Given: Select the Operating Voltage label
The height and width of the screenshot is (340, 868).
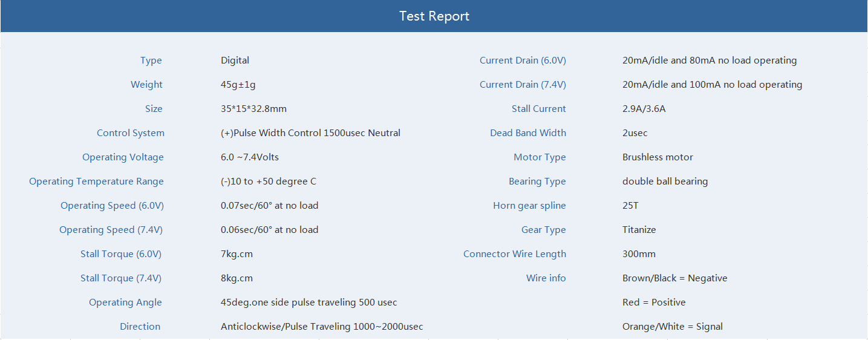Looking at the screenshot, I should click(123, 157).
